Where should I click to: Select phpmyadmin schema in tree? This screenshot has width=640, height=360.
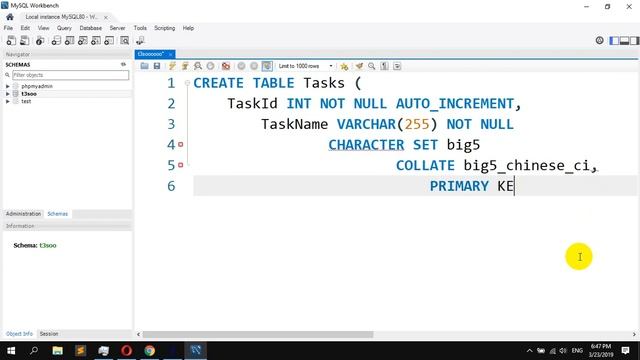37,86
